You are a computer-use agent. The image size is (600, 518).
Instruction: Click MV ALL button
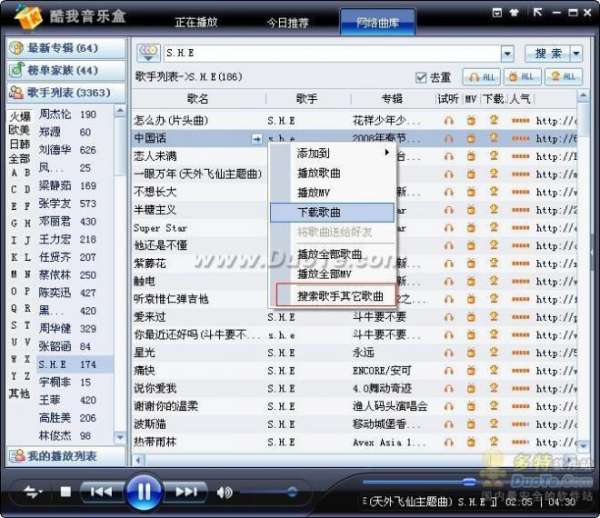522,77
